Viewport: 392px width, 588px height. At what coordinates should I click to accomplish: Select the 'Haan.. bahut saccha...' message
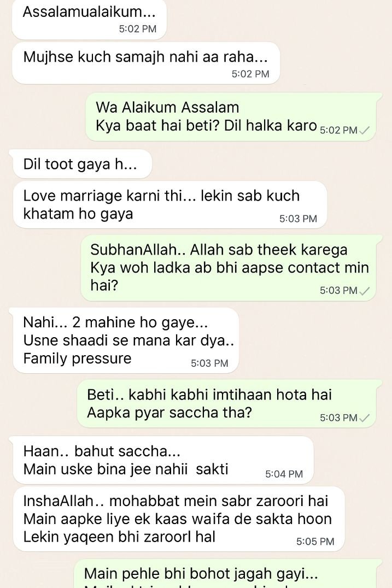coord(163,460)
